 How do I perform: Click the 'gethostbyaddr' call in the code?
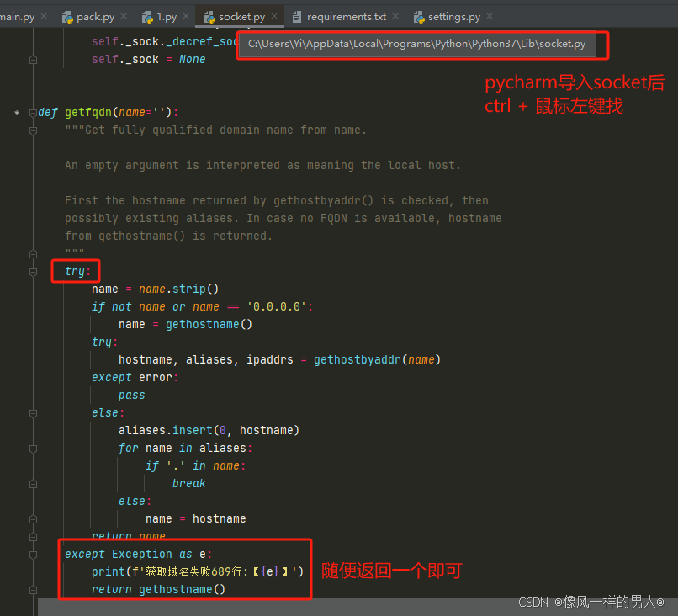pyautogui.click(x=358, y=360)
